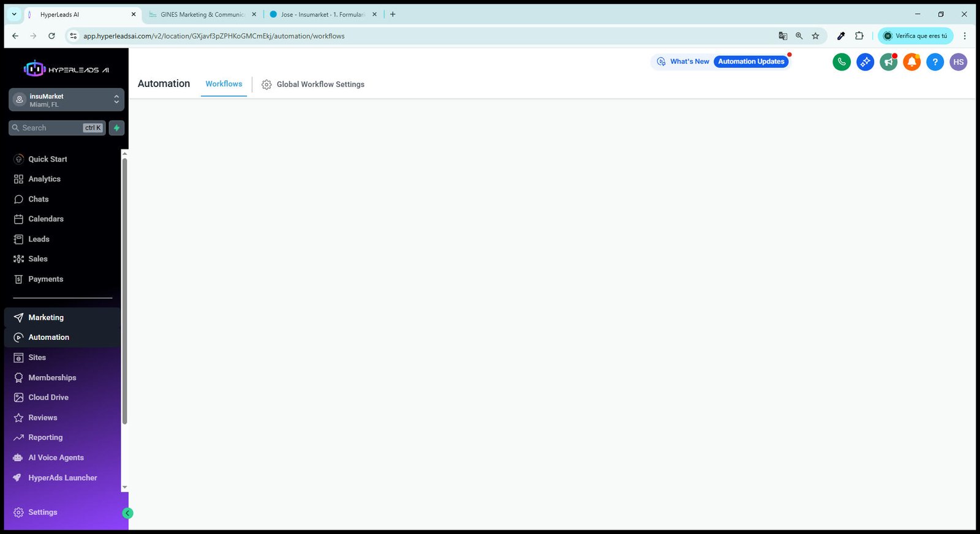
Task: Open the browser tab search dropdown arrow
Action: [14, 14]
